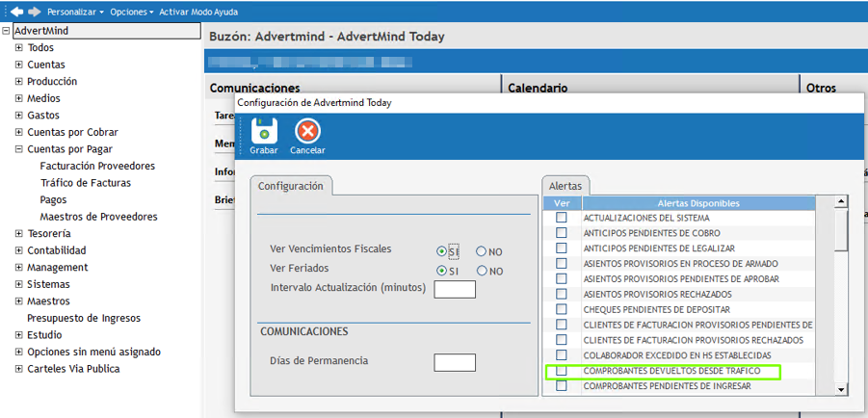Click the Días de Permanencia field

(455, 363)
